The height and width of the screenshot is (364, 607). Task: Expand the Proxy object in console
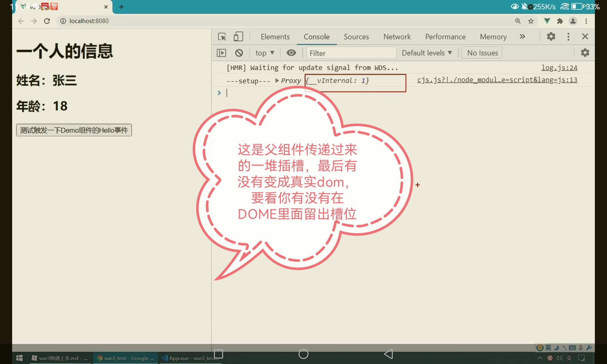coord(277,81)
